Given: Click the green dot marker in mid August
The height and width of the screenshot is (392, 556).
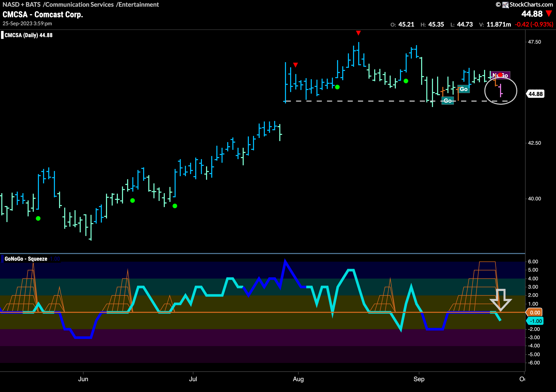Looking at the screenshot, I should pyautogui.click(x=337, y=87).
